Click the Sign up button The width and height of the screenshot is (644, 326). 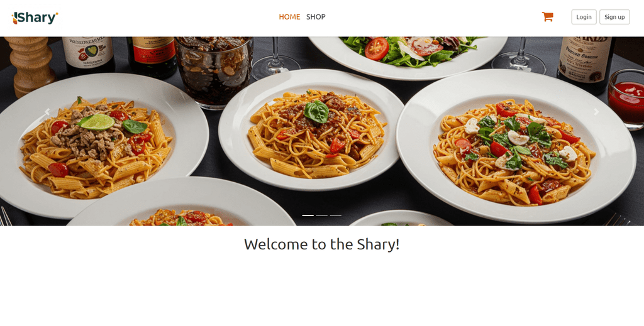614,17
